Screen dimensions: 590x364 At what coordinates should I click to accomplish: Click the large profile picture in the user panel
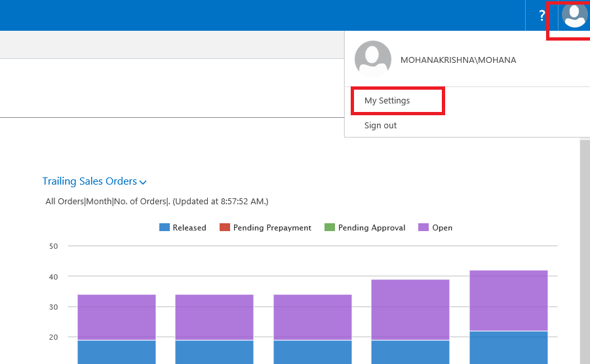tap(373, 60)
